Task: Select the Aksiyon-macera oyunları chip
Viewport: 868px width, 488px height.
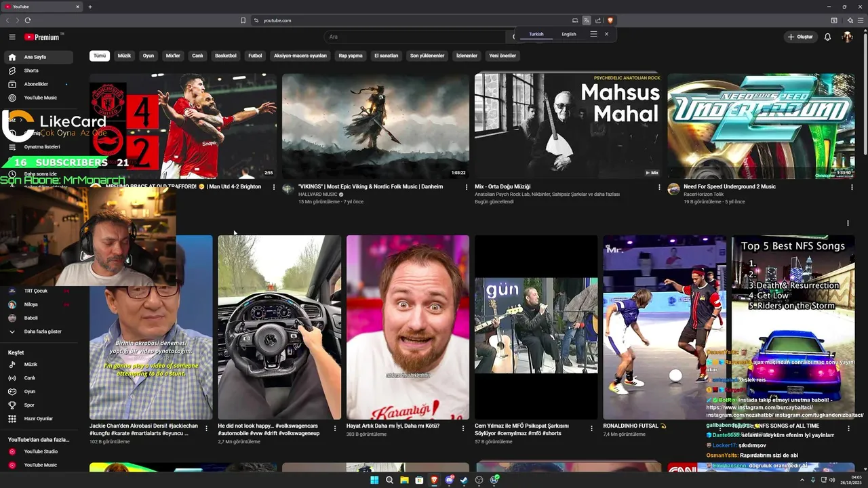Action: point(300,56)
